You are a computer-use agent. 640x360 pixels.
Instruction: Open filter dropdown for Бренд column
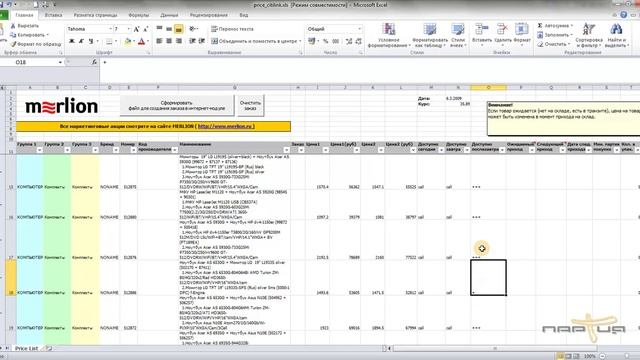coord(116,150)
